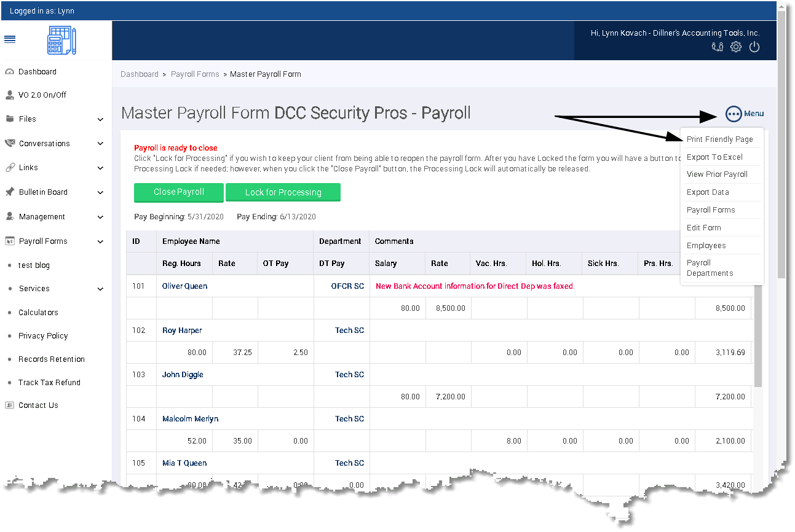
Task: Expand the Conversations sidebar chevron
Action: [x=101, y=144]
